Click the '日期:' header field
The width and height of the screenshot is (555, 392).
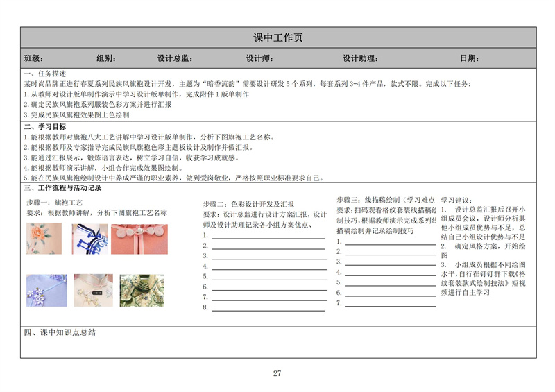(x=470, y=58)
